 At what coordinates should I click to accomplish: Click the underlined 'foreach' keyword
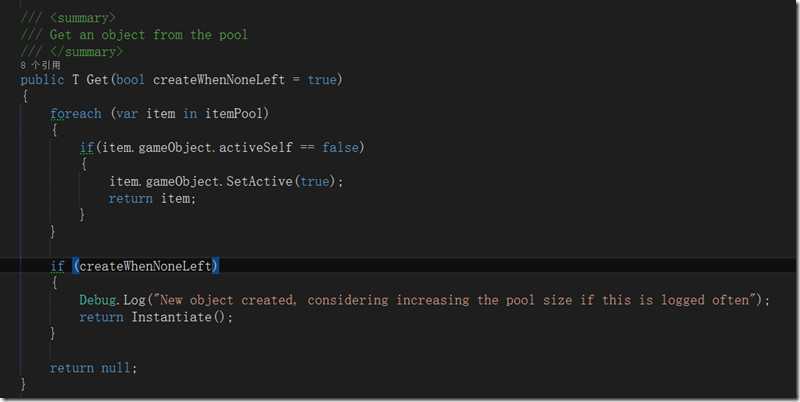(76, 113)
